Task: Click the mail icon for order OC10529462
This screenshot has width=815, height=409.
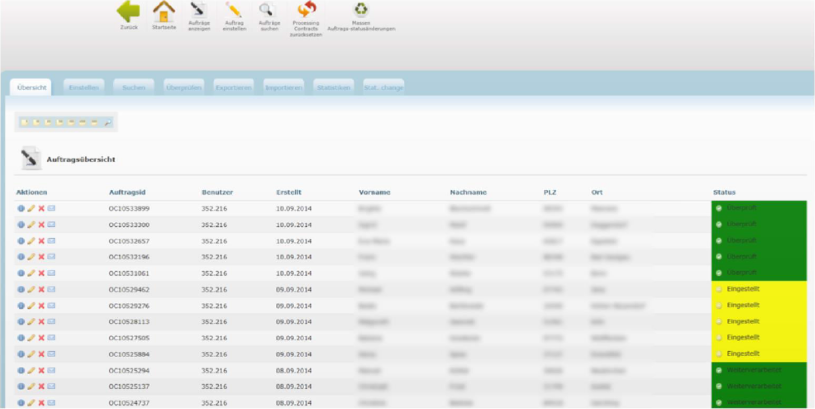Action: (x=51, y=289)
